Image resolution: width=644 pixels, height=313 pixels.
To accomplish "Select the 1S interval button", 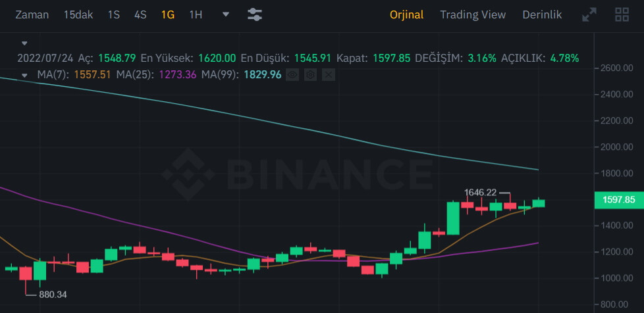I will tap(114, 14).
